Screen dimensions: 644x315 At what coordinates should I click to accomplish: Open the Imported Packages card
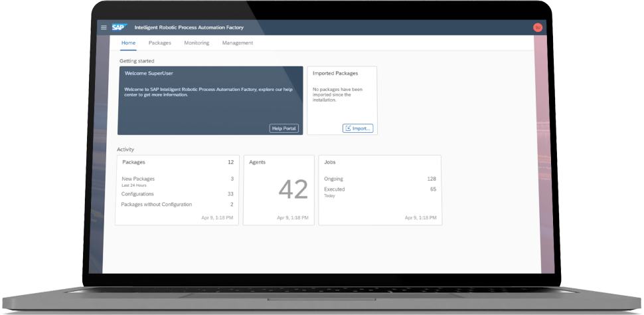tap(342, 100)
